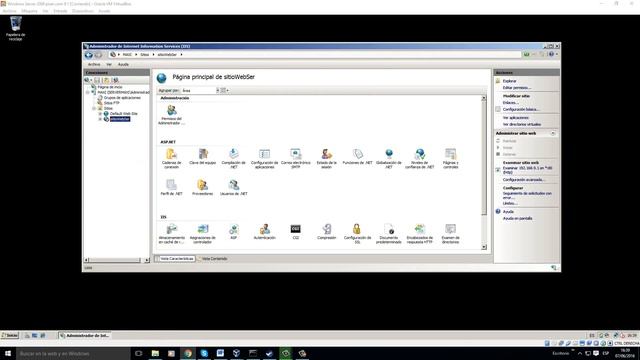The width and height of the screenshot is (640, 360).
Task: Open Niveles de confianza de .NET
Action: [x=420, y=158]
